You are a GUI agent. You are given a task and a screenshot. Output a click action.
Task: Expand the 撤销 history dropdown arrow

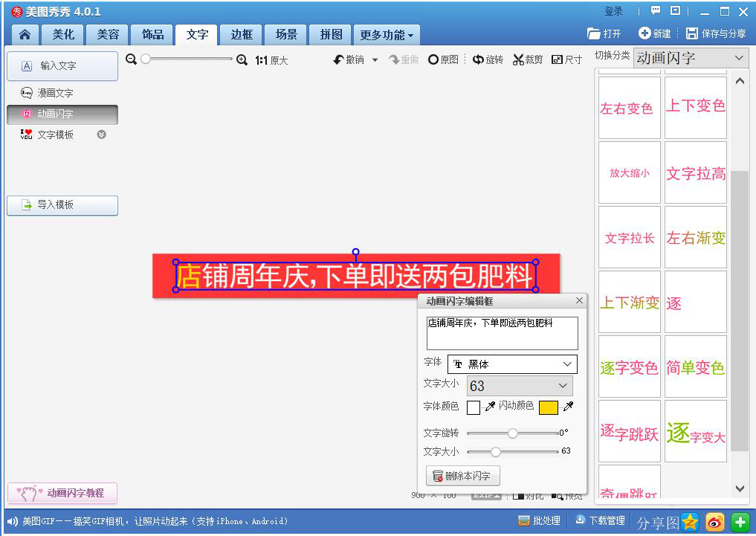(375, 60)
